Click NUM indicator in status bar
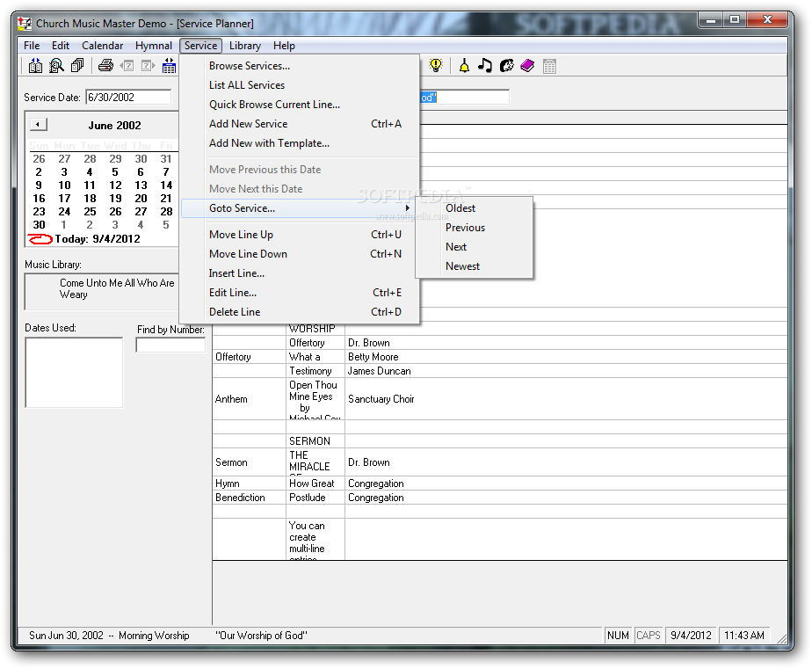The image size is (812, 669). (618, 636)
